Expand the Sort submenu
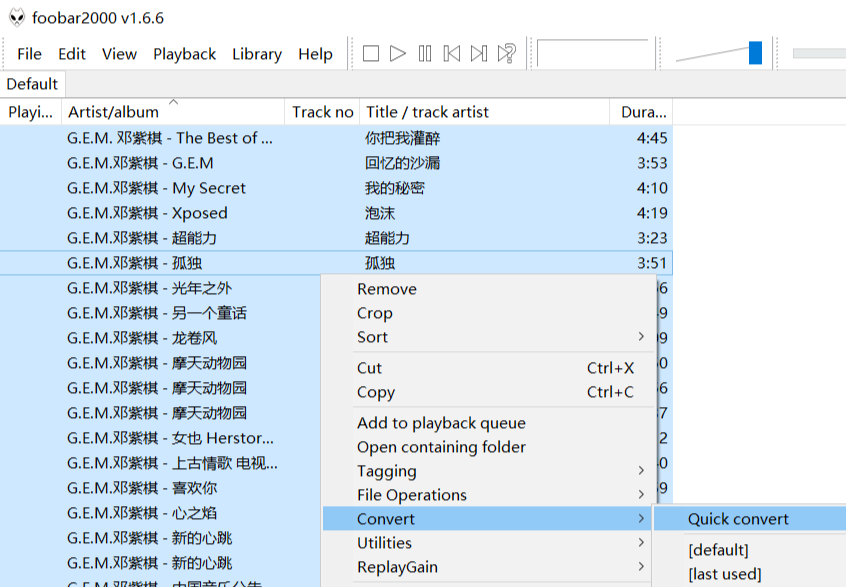The height and width of the screenshot is (587, 846). tap(372, 337)
